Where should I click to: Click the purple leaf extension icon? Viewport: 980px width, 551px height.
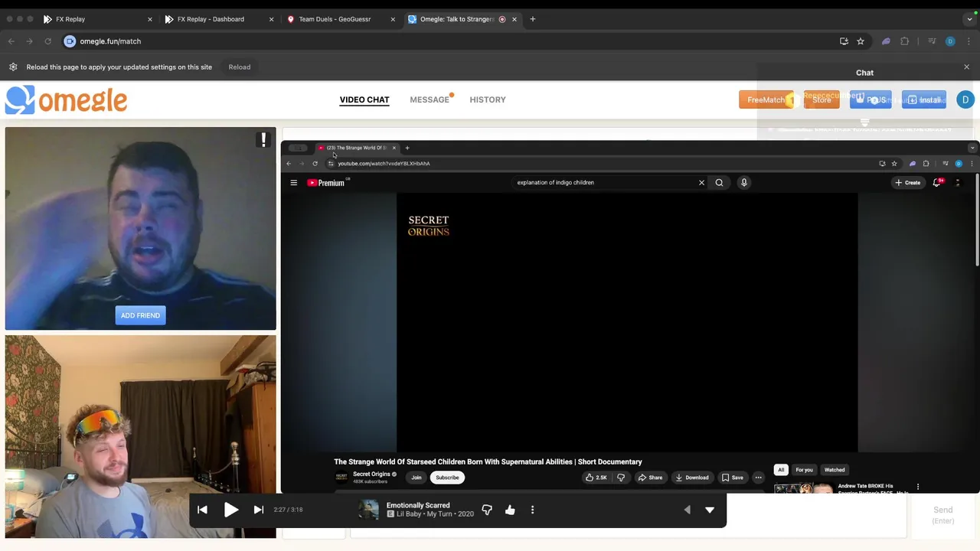coord(886,41)
